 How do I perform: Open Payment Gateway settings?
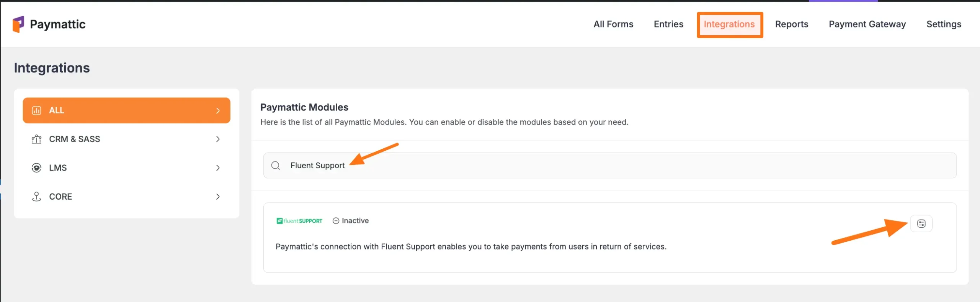pos(867,24)
